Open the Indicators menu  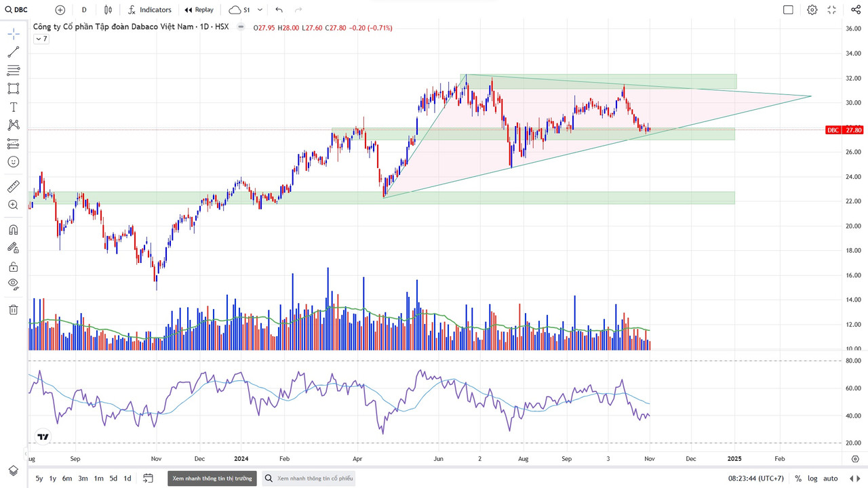(150, 9)
